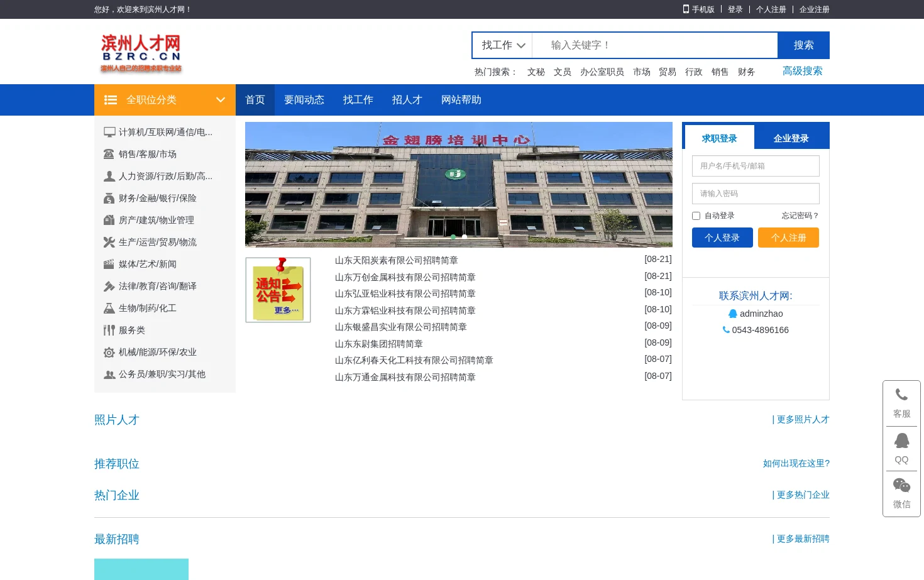Open 找工作 in the navigation bar
The width and height of the screenshot is (924, 580).
(358, 100)
